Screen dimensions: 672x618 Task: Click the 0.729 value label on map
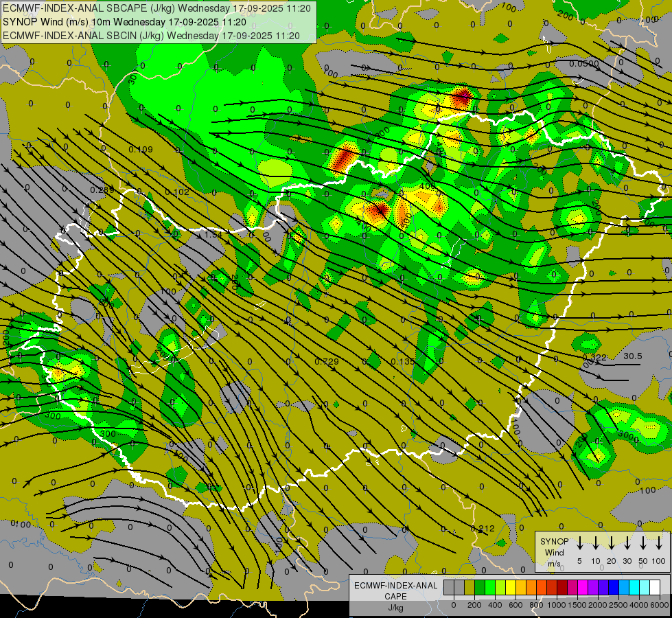pyautogui.click(x=326, y=361)
